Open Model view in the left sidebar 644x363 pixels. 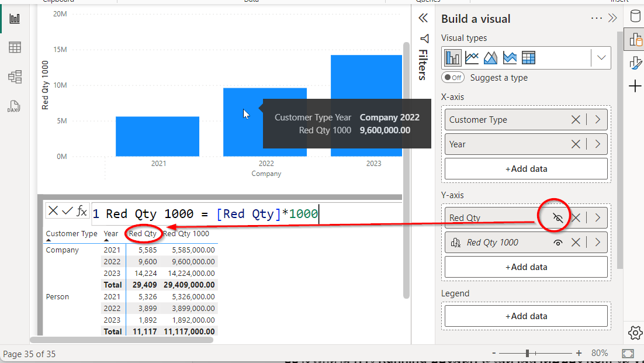(x=14, y=76)
